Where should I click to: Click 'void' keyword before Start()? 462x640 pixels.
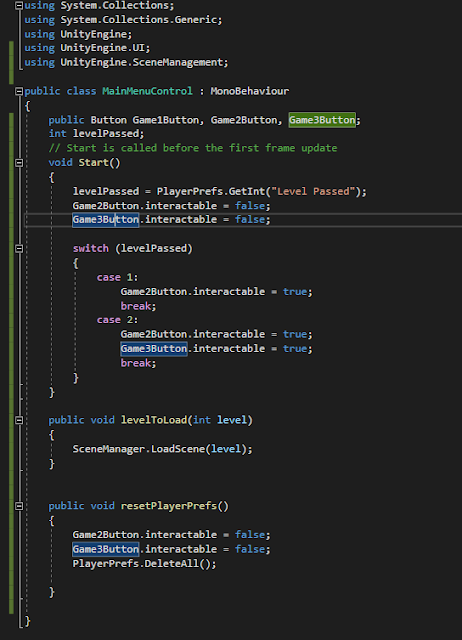pyautogui.click(x=60, y=162)
